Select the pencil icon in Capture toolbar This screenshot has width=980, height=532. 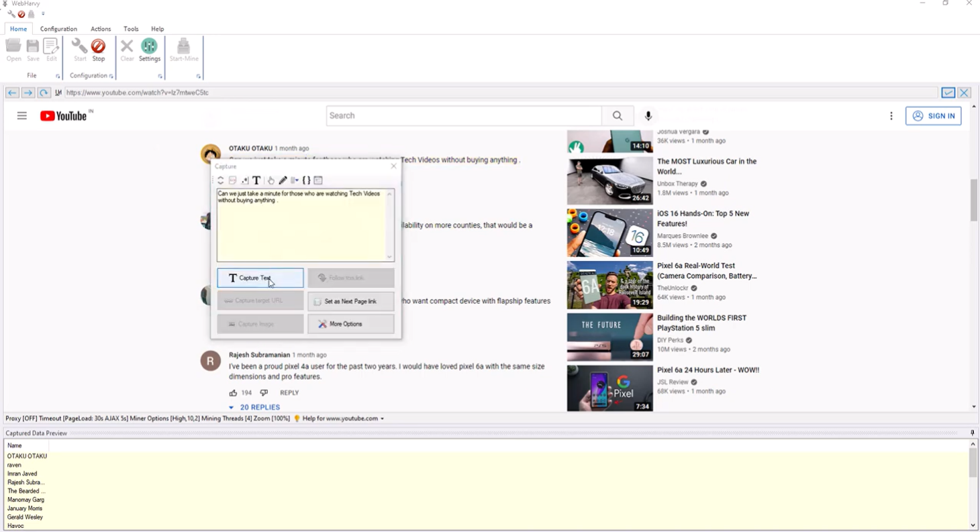pos(283,180)
